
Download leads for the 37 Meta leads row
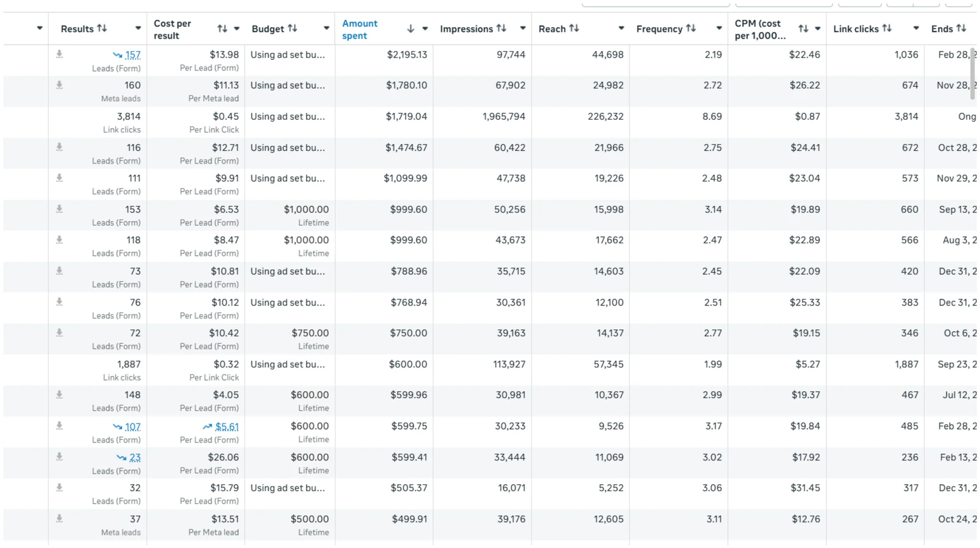coord(59,519)
